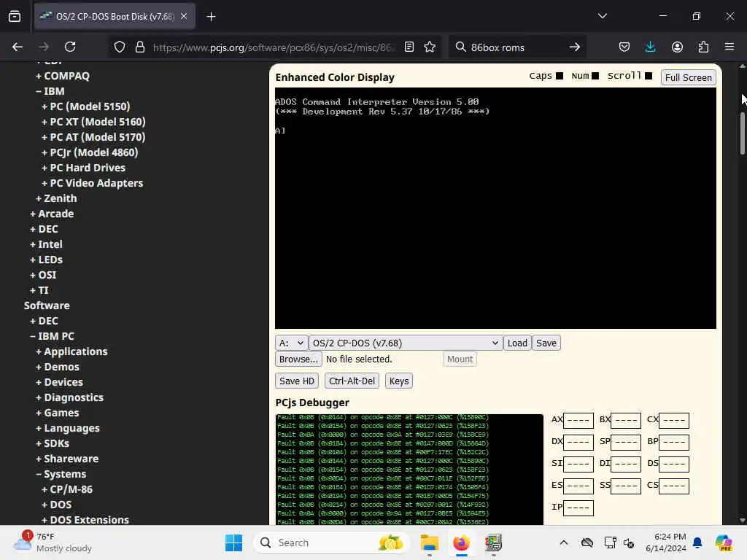
Task: Click the taskbar Search box
Action: [x=332, y=542]
